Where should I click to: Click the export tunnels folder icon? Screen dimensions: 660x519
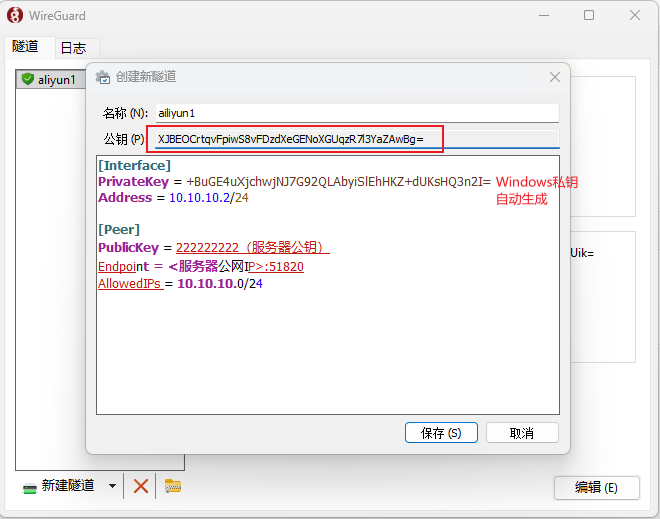173,486
